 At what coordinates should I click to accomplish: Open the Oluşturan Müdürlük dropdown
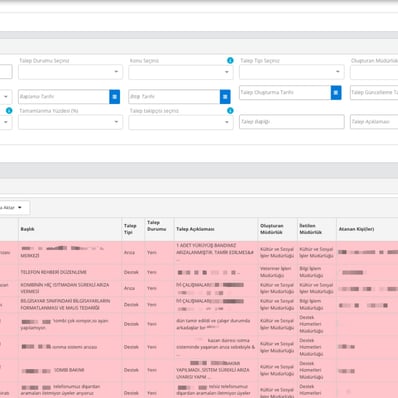(x=374, y=72)
